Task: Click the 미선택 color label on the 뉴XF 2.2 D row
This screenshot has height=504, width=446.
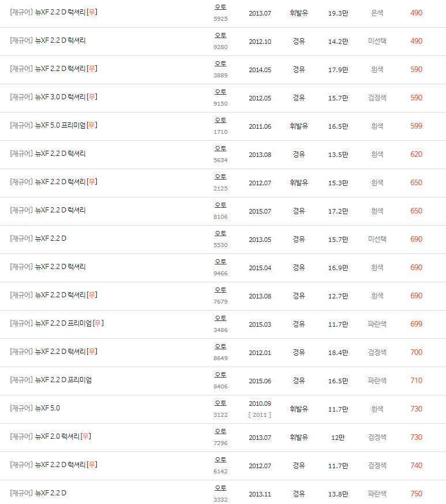Action: pyautogui.click(x=377, y=239)
